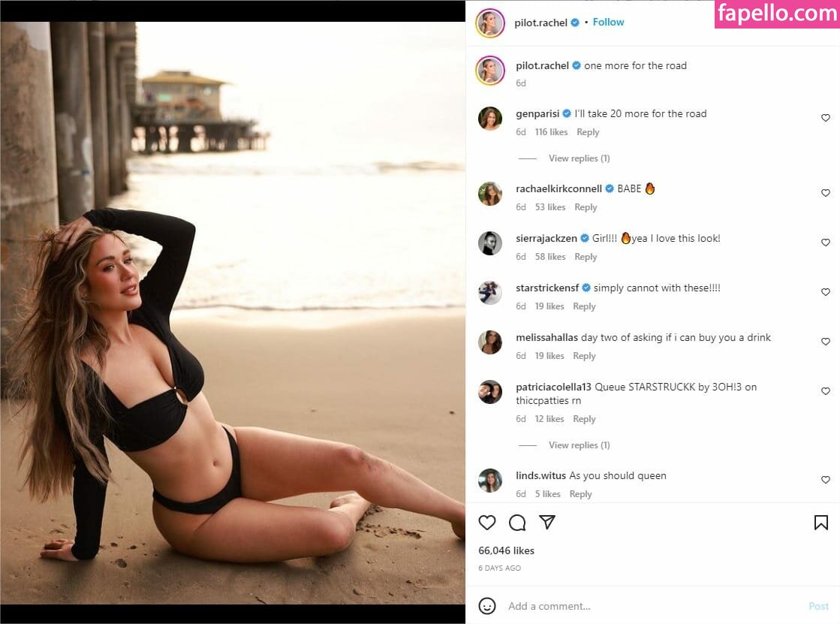Viewport: 840px width, 624px height.
Task: Like rachaelkirkconnell's BABE comment
Action: coord(825,193)
